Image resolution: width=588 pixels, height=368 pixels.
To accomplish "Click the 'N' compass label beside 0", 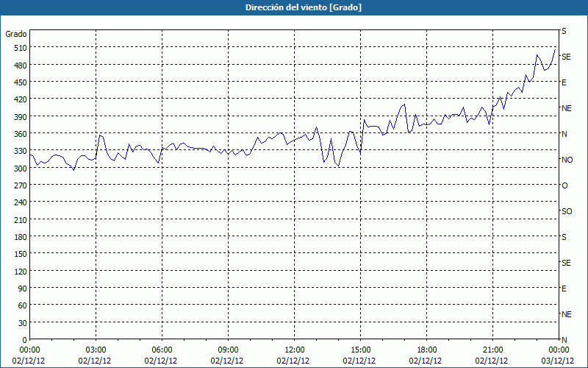I will pyautogui.click(x=564, y=340).
